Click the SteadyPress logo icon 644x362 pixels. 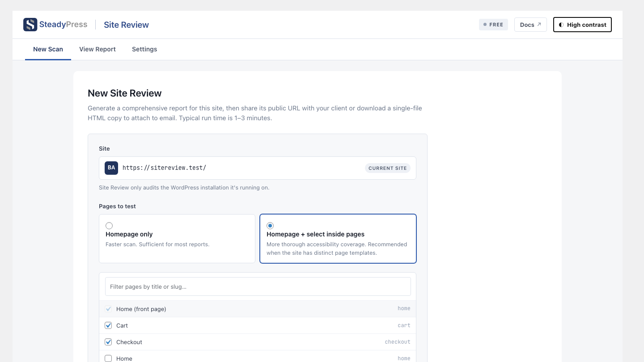[x=30, y=25]
